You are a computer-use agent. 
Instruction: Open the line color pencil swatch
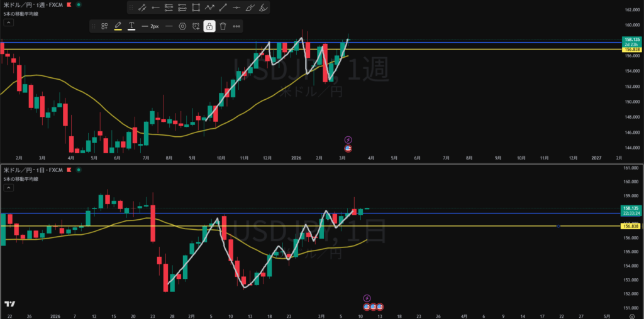coord(118,26)
